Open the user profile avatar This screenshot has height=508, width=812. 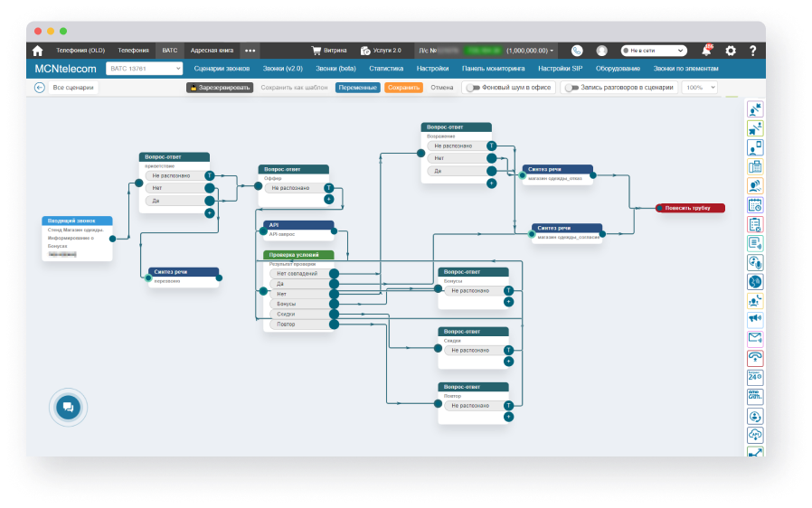(601, 51)
